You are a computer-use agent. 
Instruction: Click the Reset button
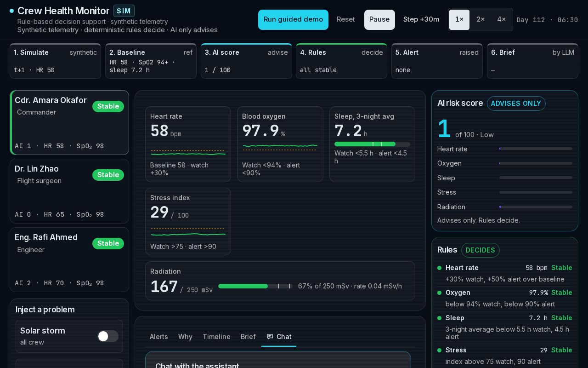tap(346, 19)
